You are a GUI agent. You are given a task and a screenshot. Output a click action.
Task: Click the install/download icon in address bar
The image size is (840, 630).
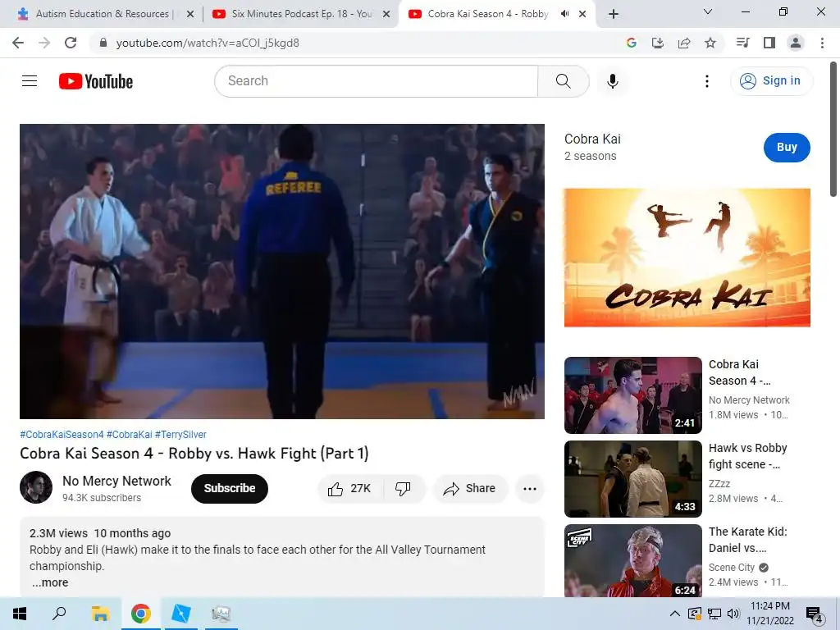(x=657, y=43)
